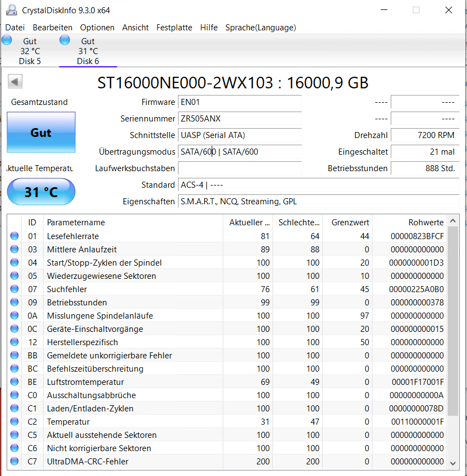Click status orb of Start/Stopp-Zyklen der Spindel

[x=14, y=262]
